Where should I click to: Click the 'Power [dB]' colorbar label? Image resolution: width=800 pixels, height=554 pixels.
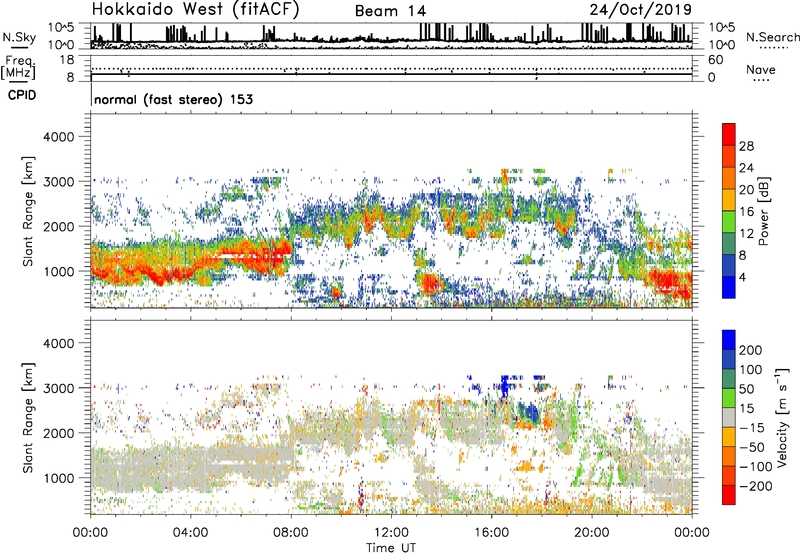click(763, 211)
